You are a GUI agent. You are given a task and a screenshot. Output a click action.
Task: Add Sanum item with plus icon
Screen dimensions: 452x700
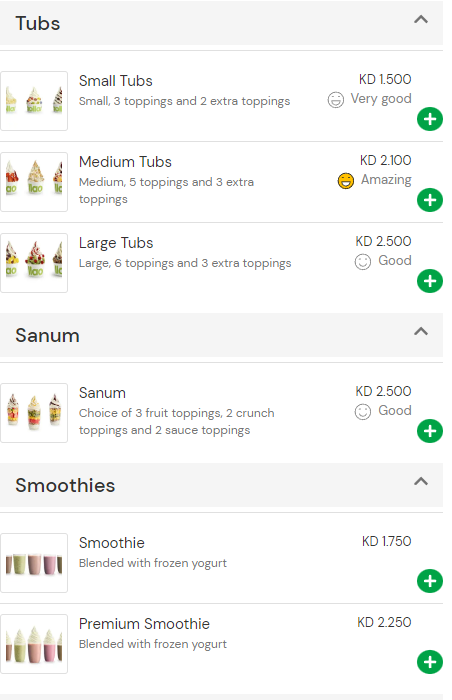pyautogui.click(x=430, y=431)
